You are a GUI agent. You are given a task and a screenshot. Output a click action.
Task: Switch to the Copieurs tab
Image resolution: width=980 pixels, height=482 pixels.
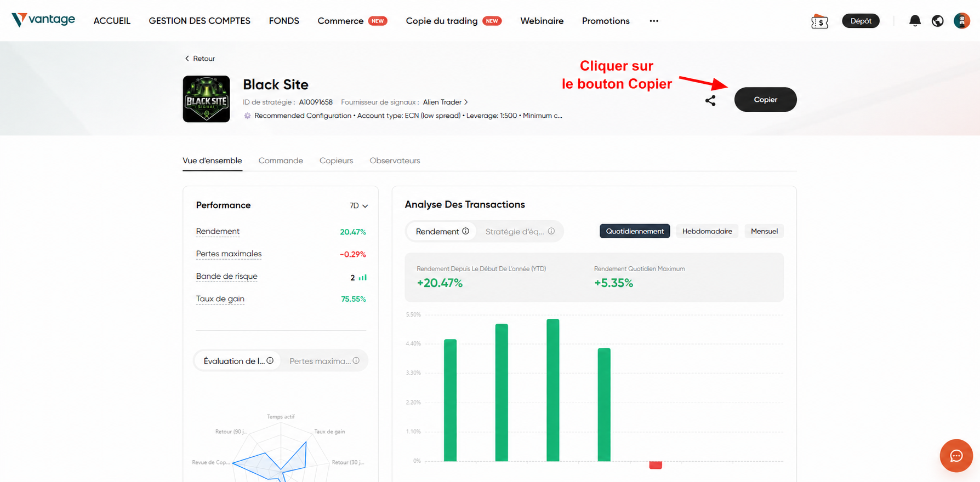point(336,160)
